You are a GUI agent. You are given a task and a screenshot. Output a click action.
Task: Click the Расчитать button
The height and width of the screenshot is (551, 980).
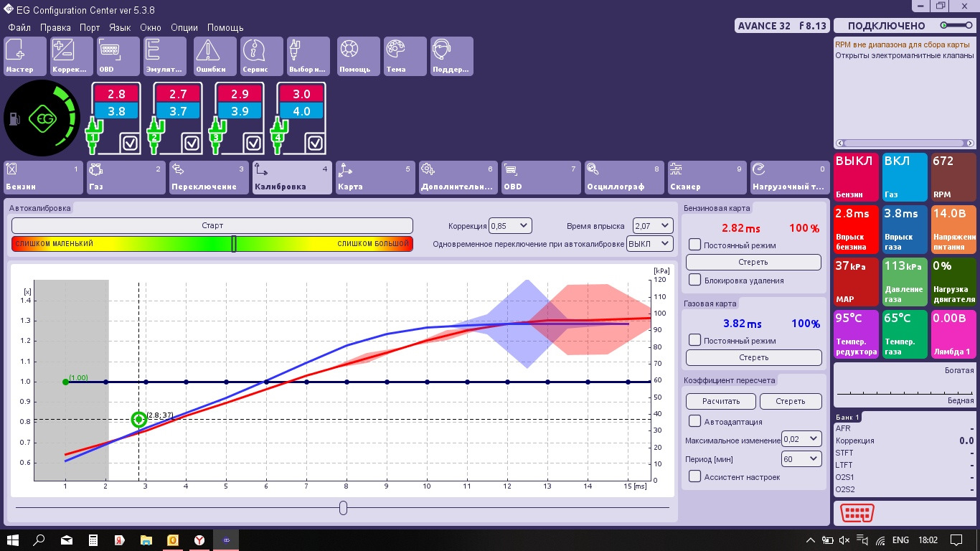720,401
